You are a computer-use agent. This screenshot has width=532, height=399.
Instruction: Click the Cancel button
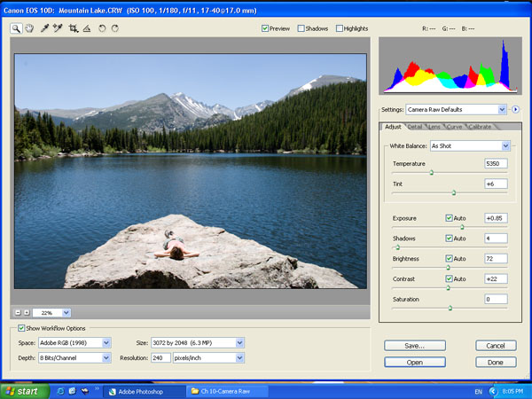[496, 346]
